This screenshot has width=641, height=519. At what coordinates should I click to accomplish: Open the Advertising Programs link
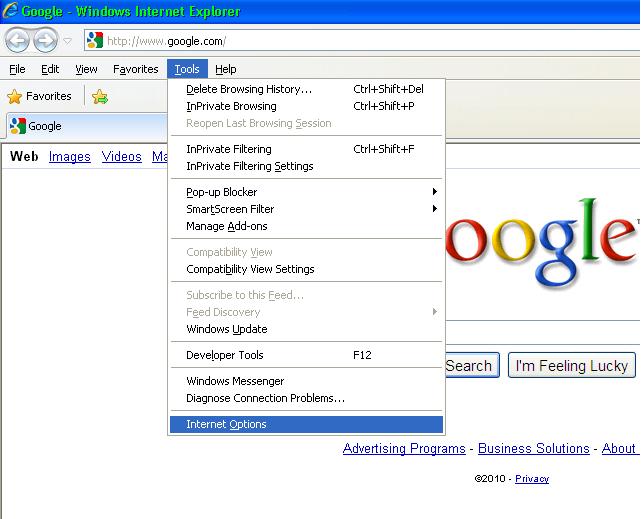pos(404,449)
